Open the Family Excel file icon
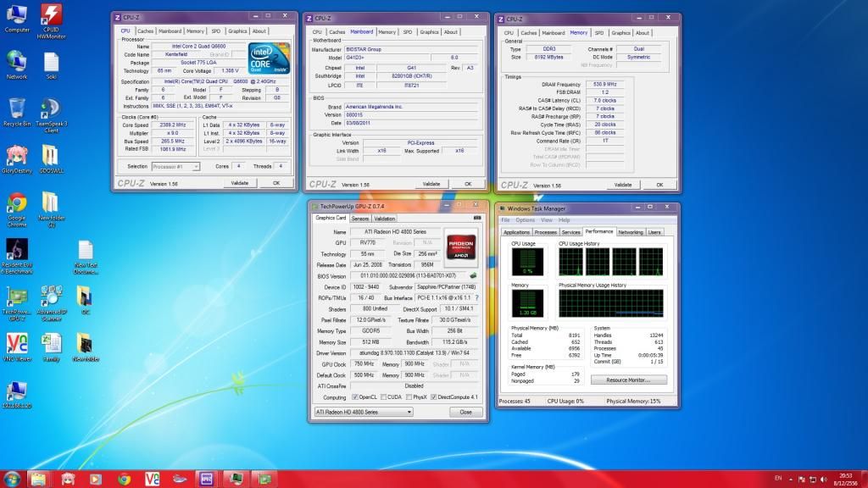Screen dimensions: 868x488 [51, 347]
